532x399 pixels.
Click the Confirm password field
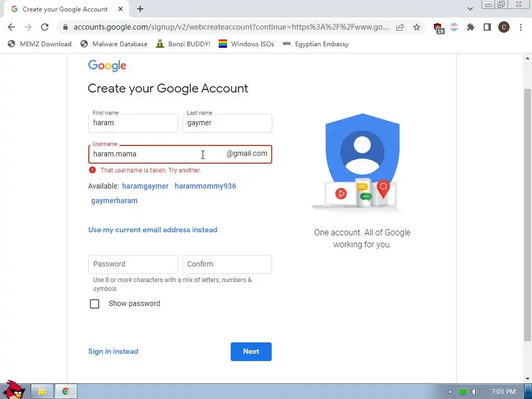click(227, 264)
